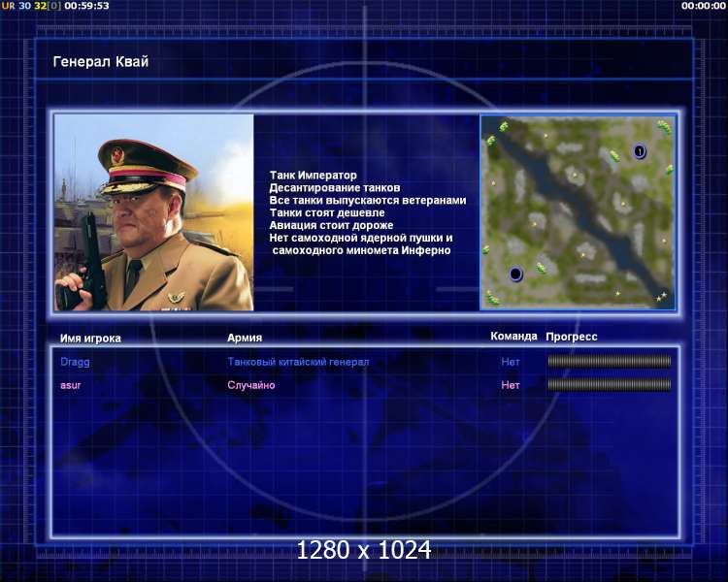The width and height of the screenshot is (728, 582).
Task: Click asur's team value 'Нет'
Action: point(511,385)
